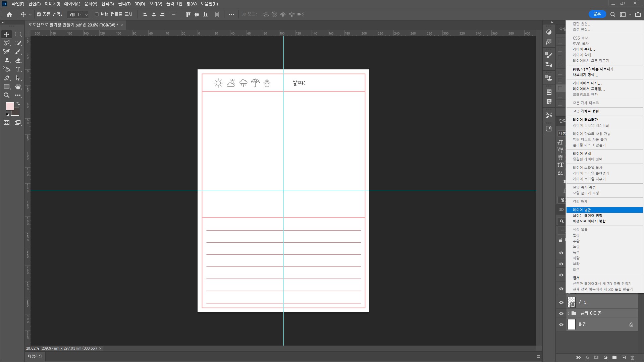Screen dimensions: 644x362
Task: Hide the 배경 layer visibility
Action: tap(561, 324)
